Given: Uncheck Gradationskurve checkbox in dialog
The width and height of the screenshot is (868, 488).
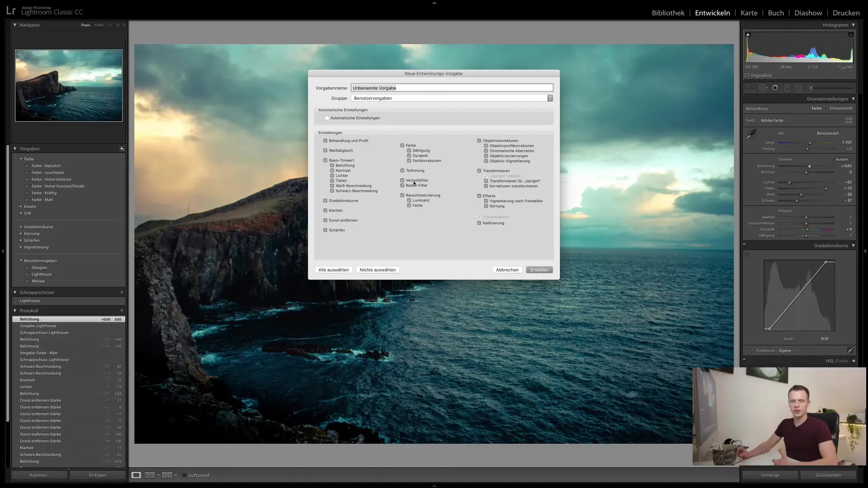Looking at the screenshot, I should [325, 201].
